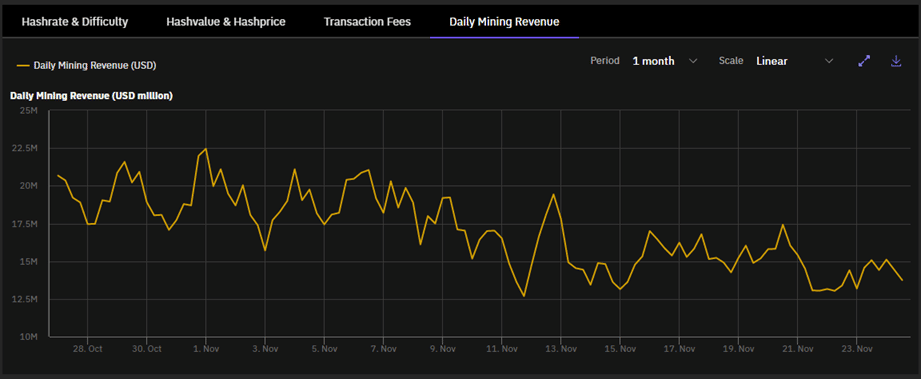The height and width of the screenshot is (379, 921).
Task: Open the Hashrate & Difficulty tab
Action: coord(75,22)
